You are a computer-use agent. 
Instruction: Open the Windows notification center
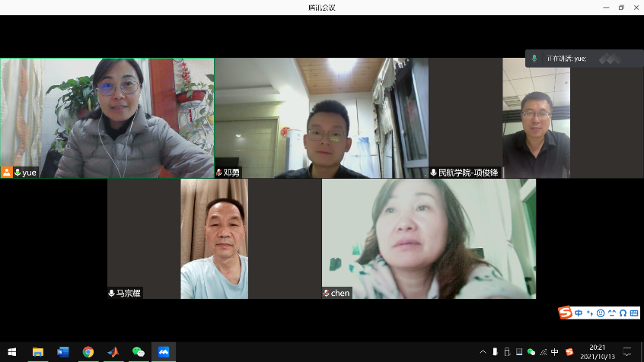pos(627,352)
